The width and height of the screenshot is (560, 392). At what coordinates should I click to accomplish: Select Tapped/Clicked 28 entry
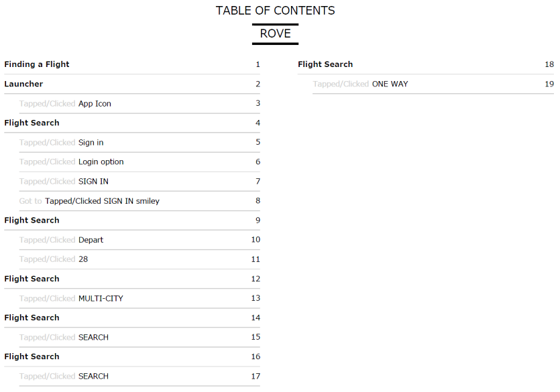click(139, 259)
